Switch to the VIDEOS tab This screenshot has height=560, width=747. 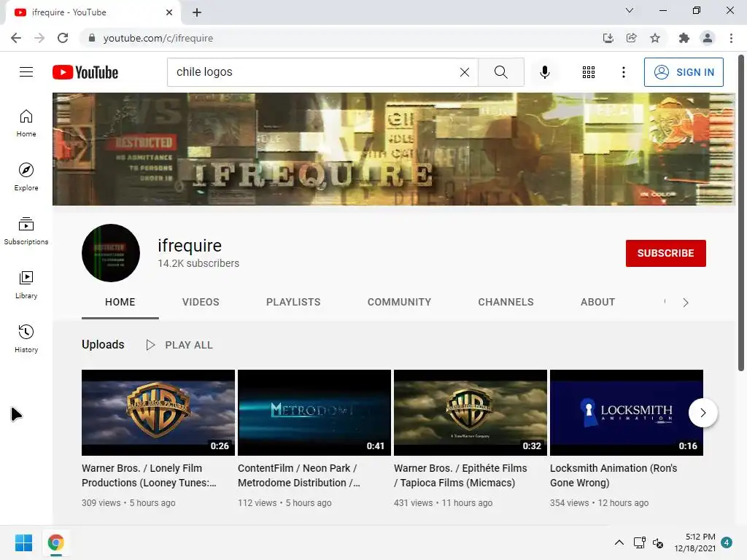pos(201,302)
